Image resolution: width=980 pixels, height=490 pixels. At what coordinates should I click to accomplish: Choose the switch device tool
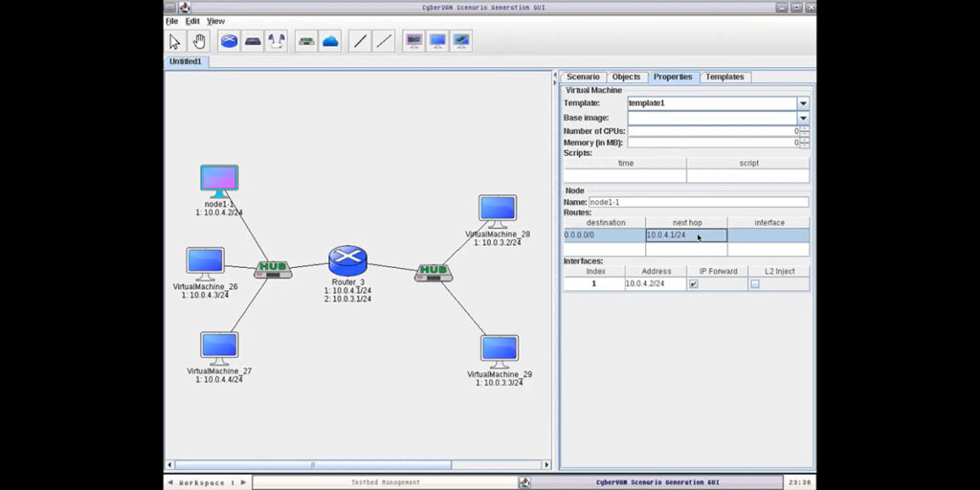pos(253,41)
